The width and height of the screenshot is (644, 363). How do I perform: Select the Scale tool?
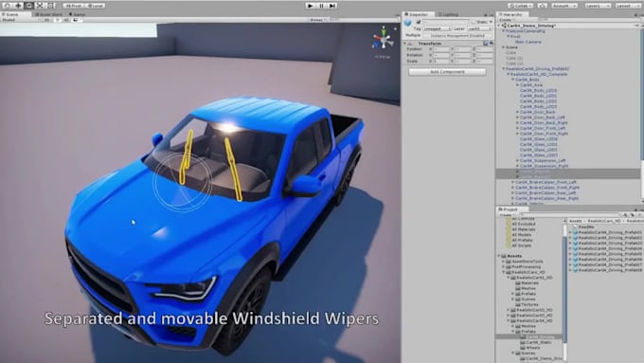(40, 6)
